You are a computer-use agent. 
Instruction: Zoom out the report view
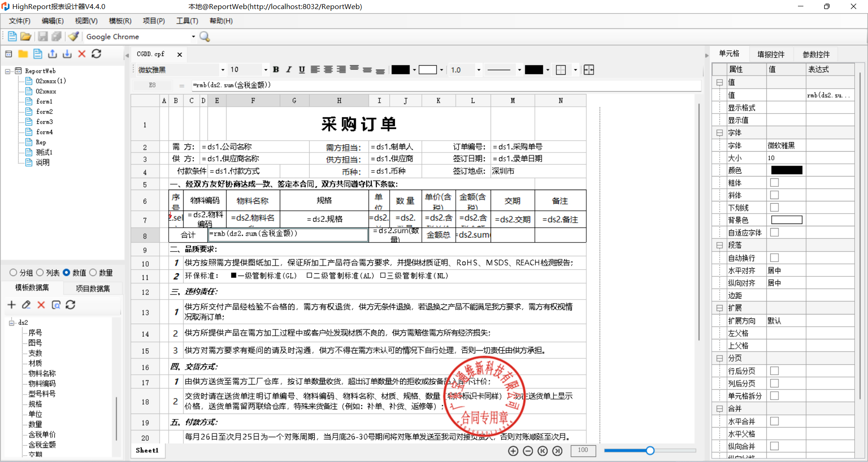(x=528, y=451)
